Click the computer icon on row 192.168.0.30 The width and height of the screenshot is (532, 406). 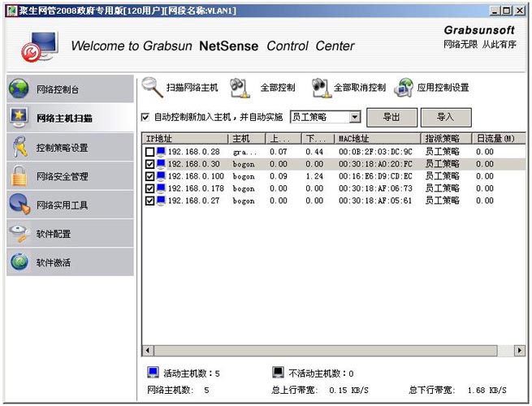pos(161,164)
